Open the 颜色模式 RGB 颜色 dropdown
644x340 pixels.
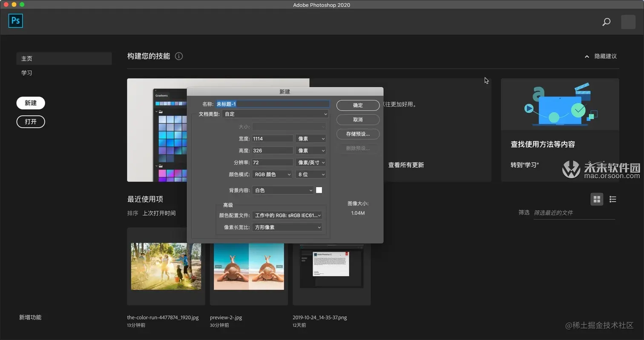tap(272, 174)
